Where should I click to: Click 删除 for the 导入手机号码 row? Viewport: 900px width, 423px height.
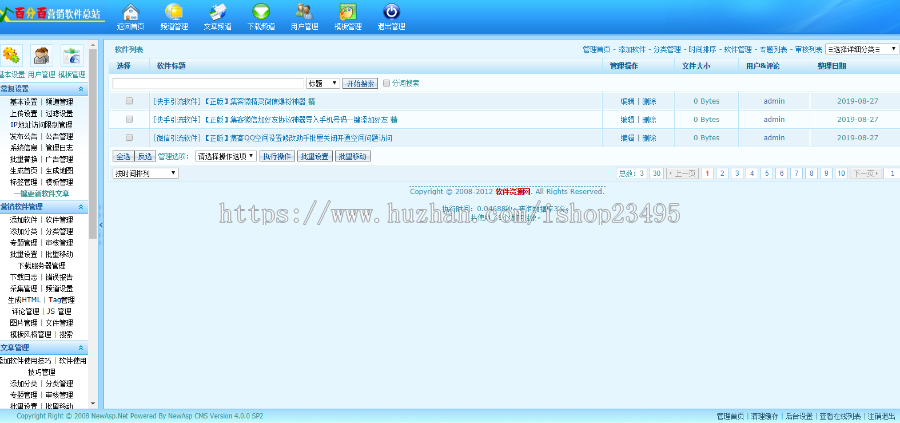pyautogui.click(x=649, y=120)
